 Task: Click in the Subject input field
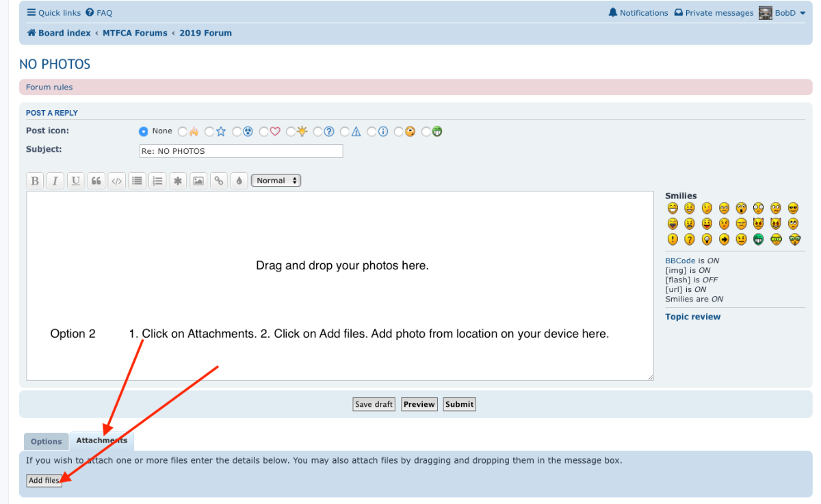(x=241, y=151)
